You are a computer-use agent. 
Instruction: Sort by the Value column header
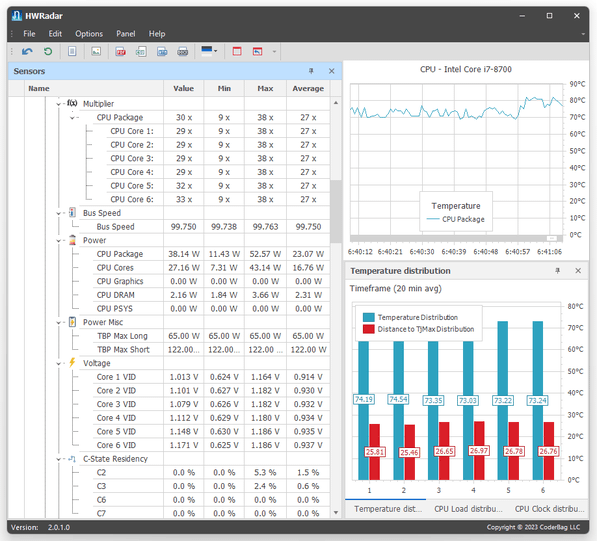coord(184,88)
